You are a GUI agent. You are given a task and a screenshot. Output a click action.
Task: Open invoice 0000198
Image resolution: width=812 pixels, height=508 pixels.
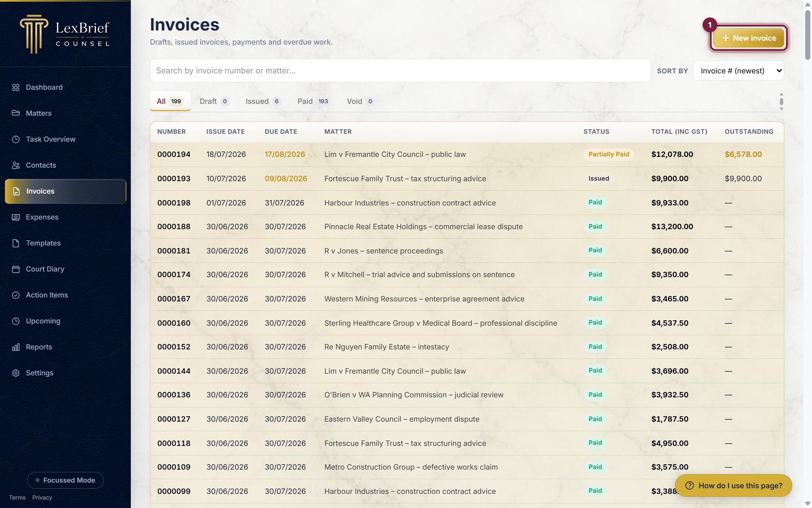coord(467,203)
